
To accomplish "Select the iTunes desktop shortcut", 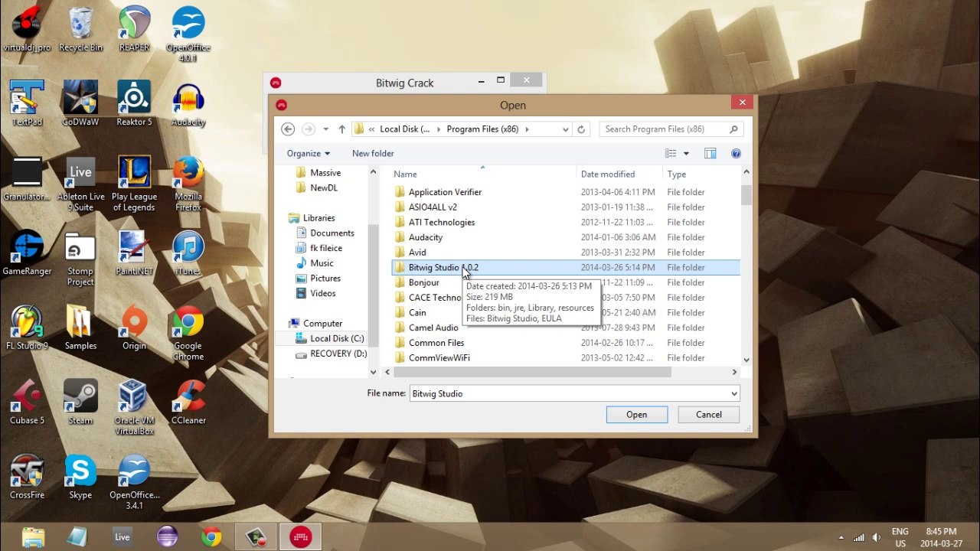I will click(x=188, y=254).
